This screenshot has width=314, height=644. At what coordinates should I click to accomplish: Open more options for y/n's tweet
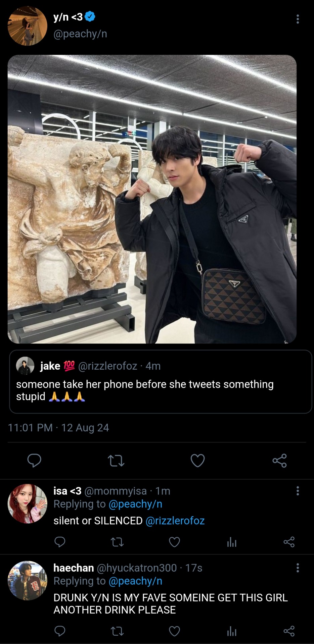pyautogui.click(x=298, y=19)
